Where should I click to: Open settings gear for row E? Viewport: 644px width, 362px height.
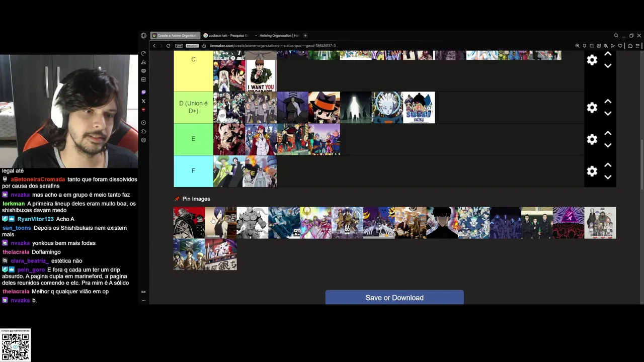592,139
